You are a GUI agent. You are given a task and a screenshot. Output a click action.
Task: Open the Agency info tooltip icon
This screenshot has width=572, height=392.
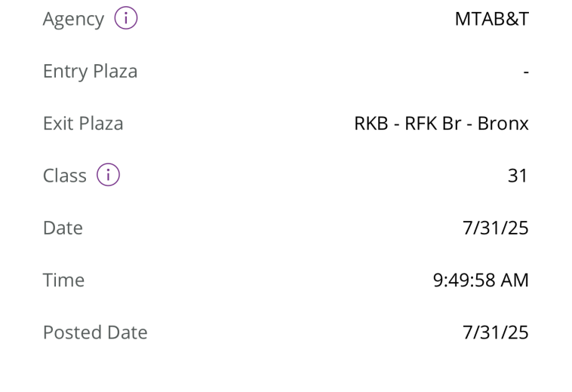tap(126, 19)
